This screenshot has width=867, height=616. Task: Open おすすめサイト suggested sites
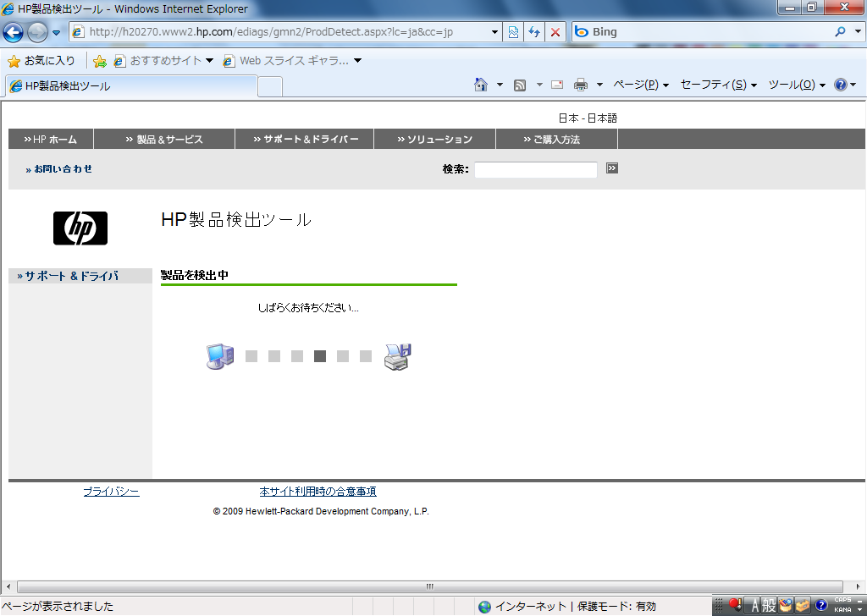pos(163,61)
